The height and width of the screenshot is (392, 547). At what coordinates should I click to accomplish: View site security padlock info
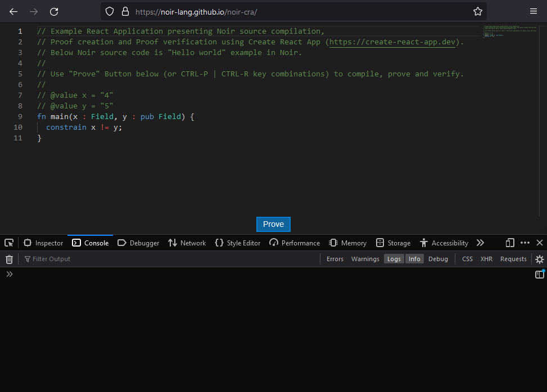coord(125,12)
